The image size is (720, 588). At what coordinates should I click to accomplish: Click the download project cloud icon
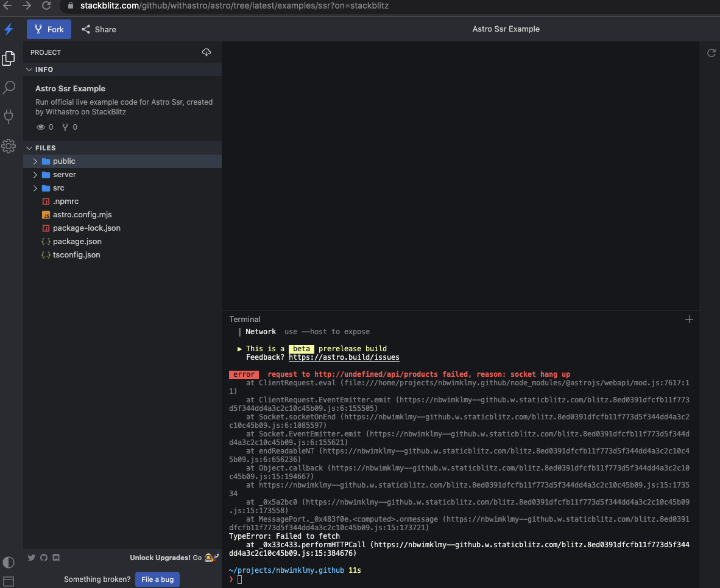[x=206, y=52]
